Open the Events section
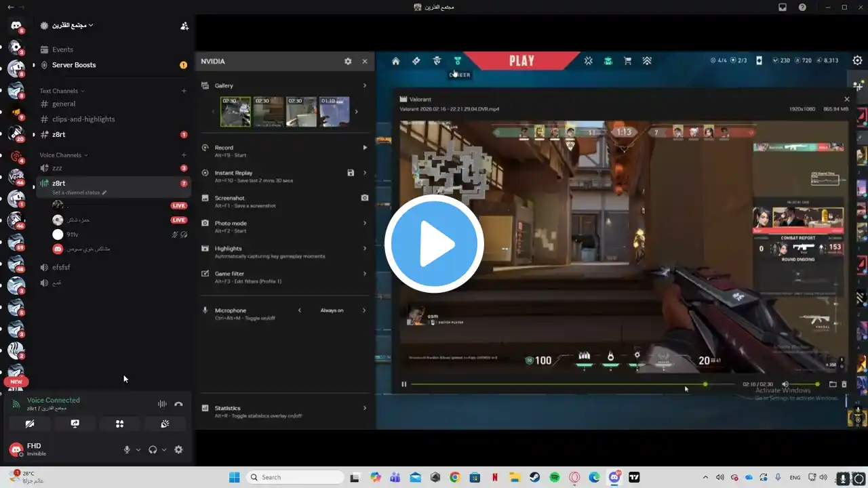Image resolution: width=868 pixels, height=488 pixels. coord(113,49)
